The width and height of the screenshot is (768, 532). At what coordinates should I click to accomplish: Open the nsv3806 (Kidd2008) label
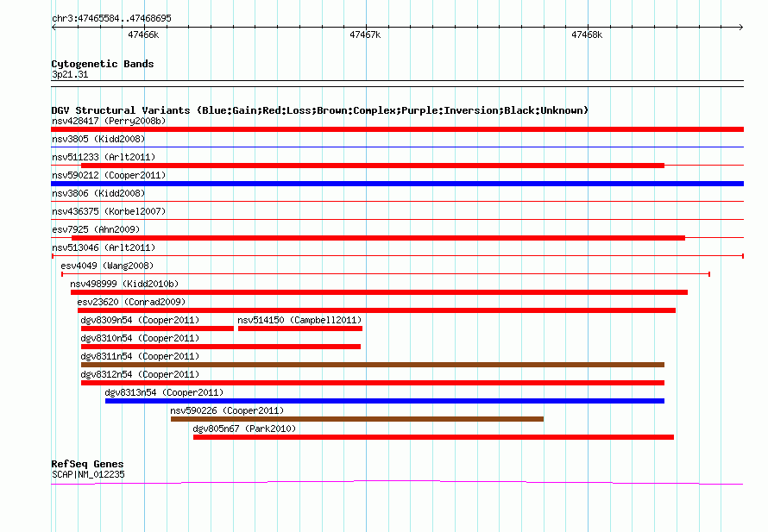(98, 193)
